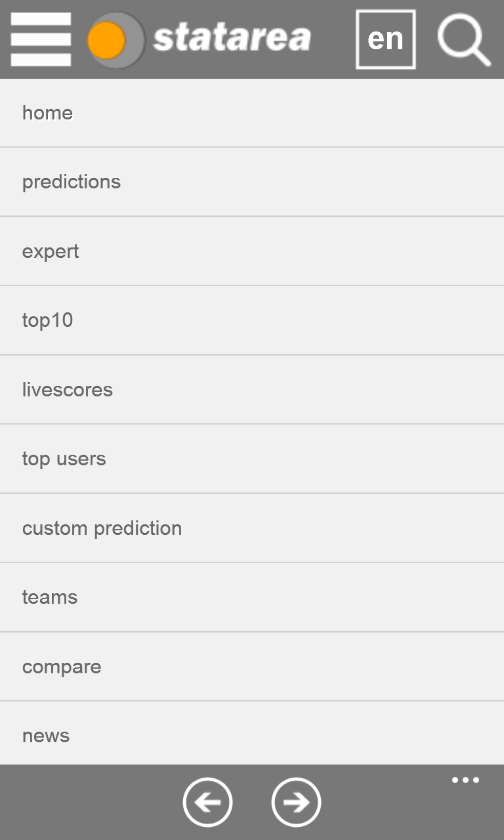
Task: Expand the three-dots app bar menu
Action: [465, 780]
